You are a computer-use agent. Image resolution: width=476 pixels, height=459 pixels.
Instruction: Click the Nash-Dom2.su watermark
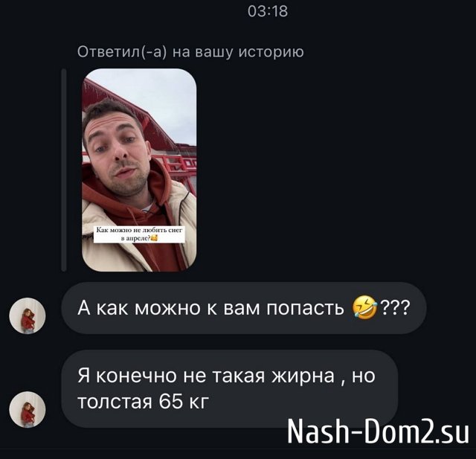coord(378,431)
